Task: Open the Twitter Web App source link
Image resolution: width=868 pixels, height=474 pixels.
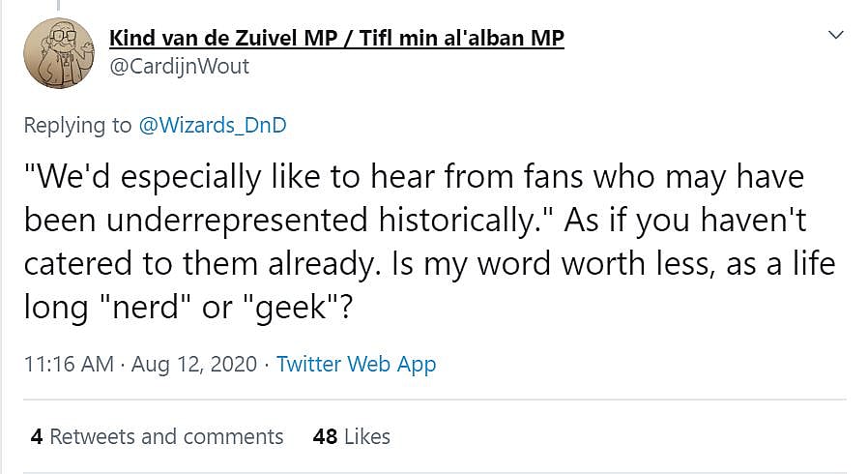Action: pyautogui.click(x=356, y=364)
